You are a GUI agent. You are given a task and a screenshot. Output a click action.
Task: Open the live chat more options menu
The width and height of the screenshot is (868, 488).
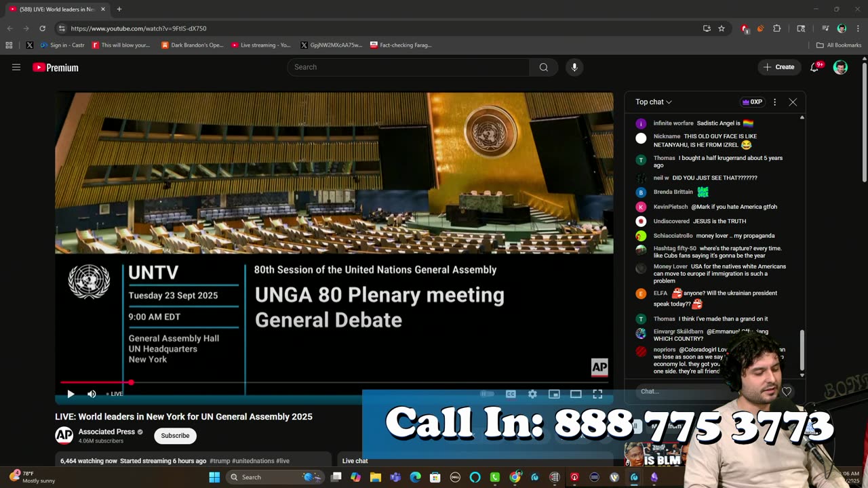click(x=774, y=102)
